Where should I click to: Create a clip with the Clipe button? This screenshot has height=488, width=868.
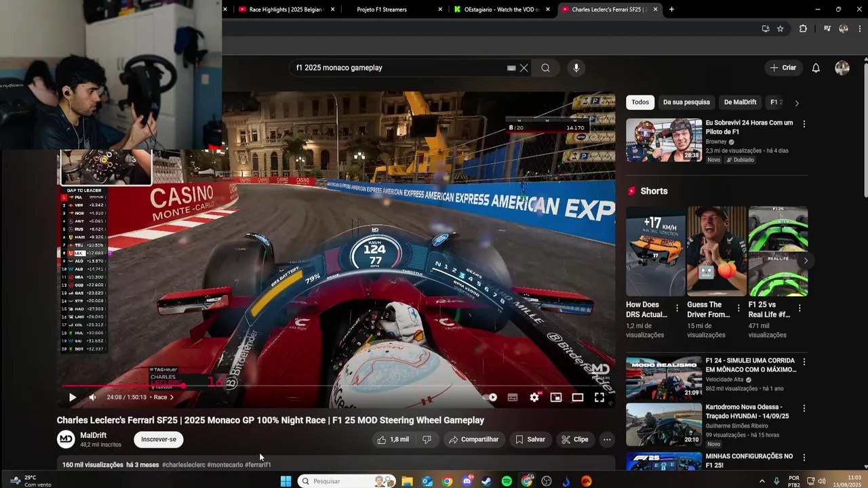[574, 439]
